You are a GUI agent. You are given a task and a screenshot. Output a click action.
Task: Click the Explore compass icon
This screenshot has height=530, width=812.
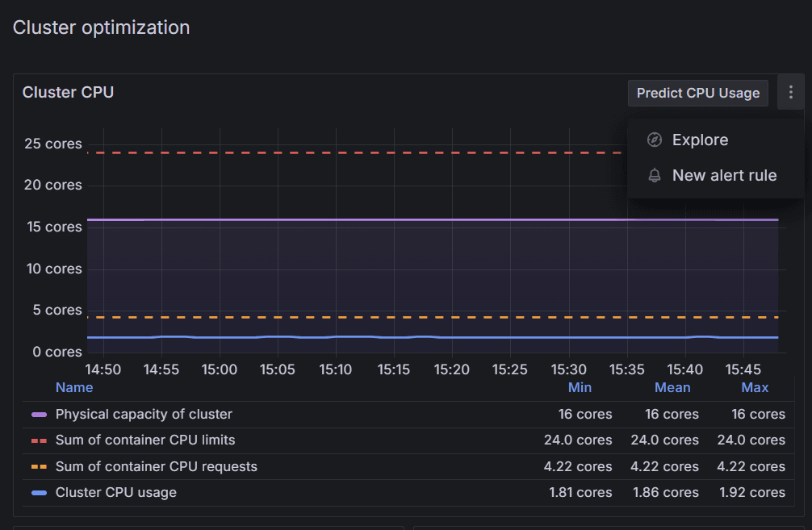[655, 140]
